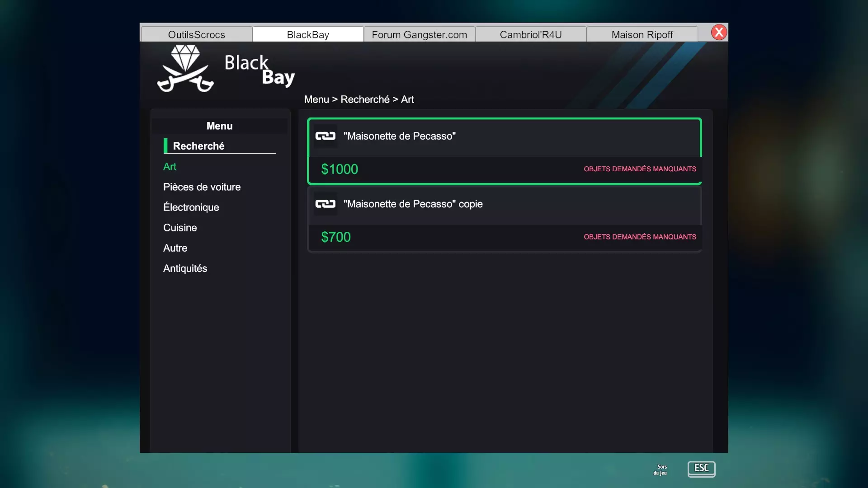Open the Maison Ripoff tab
Viewport: 868px width, 488px height.
click(x=642, y=35)
